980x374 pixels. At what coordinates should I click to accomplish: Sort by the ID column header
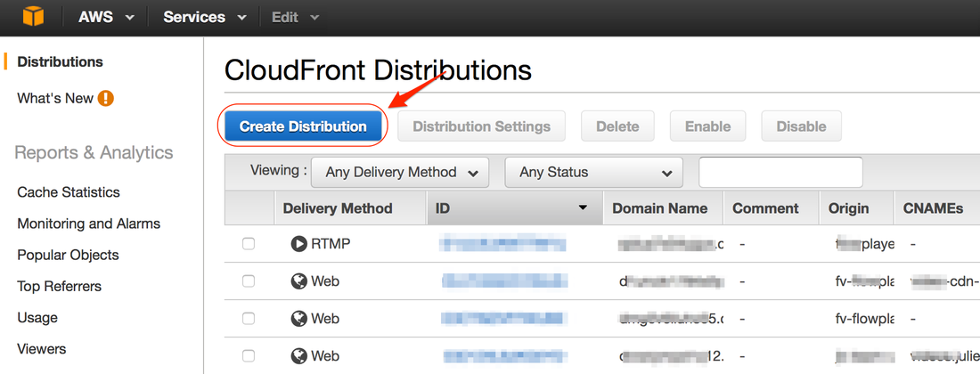(515, 207)
